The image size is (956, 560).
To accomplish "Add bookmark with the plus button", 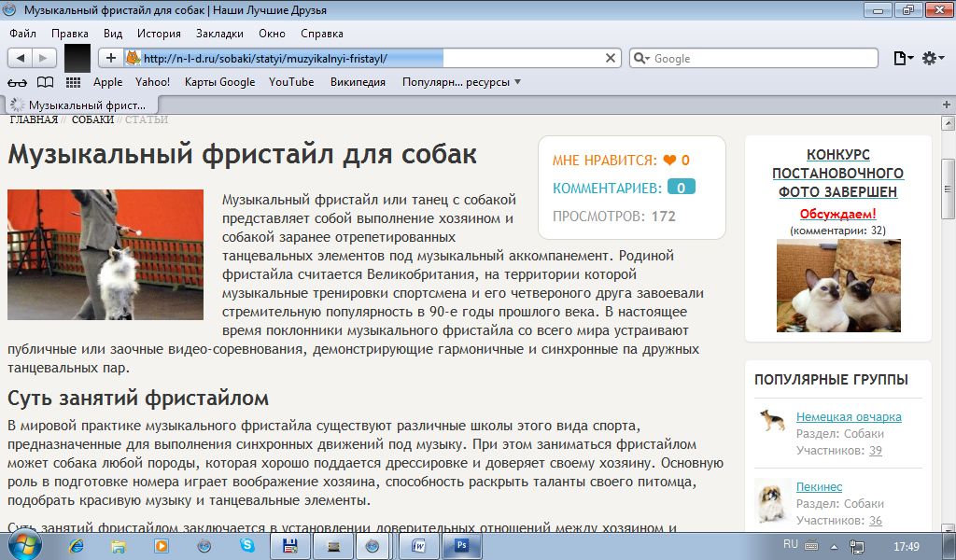I will tap(111, 58).
